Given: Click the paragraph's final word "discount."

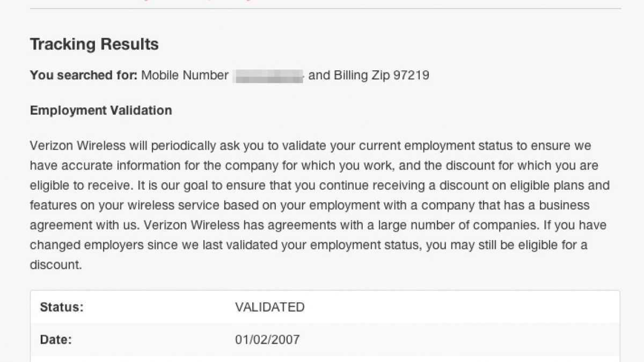Looking at the screenshot, I should (56, 265).
